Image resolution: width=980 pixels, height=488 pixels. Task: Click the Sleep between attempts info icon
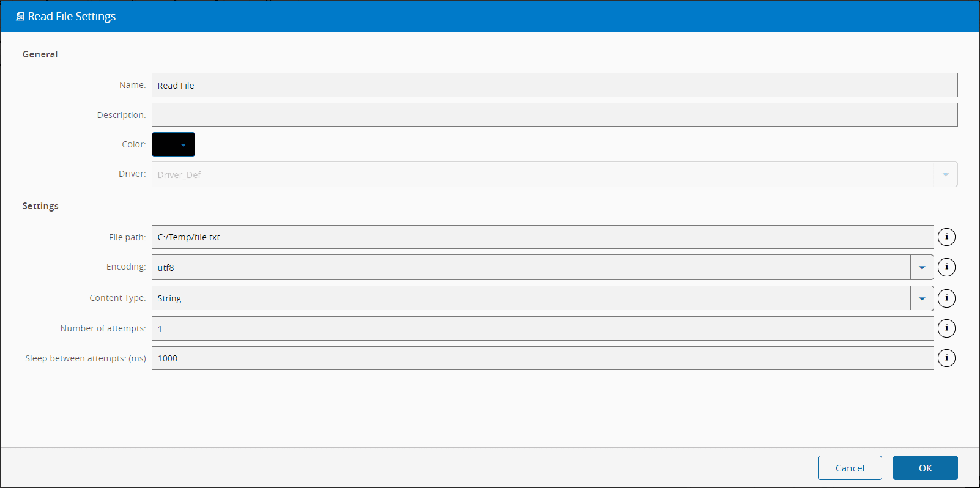tap(946, 358)
